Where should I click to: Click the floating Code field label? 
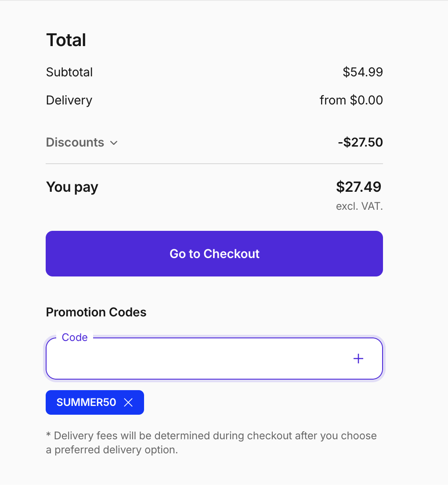[75, 337]
